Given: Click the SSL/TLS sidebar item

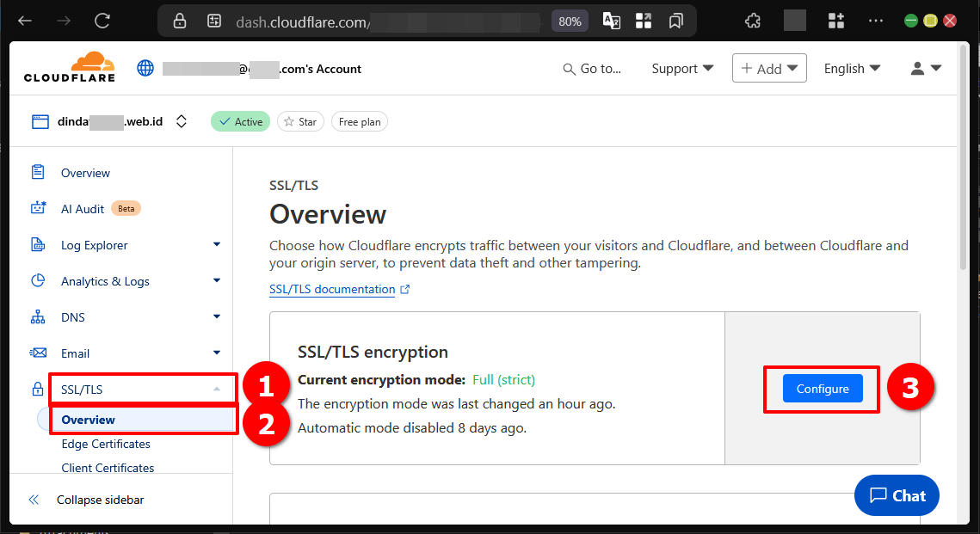Looking at the screenshot, I should (x=82, y=390).
